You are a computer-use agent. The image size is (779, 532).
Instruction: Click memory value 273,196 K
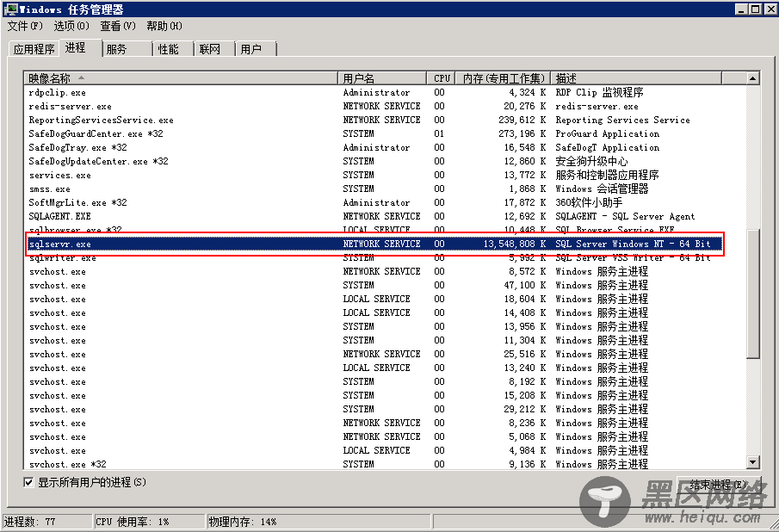pos(522,133)
